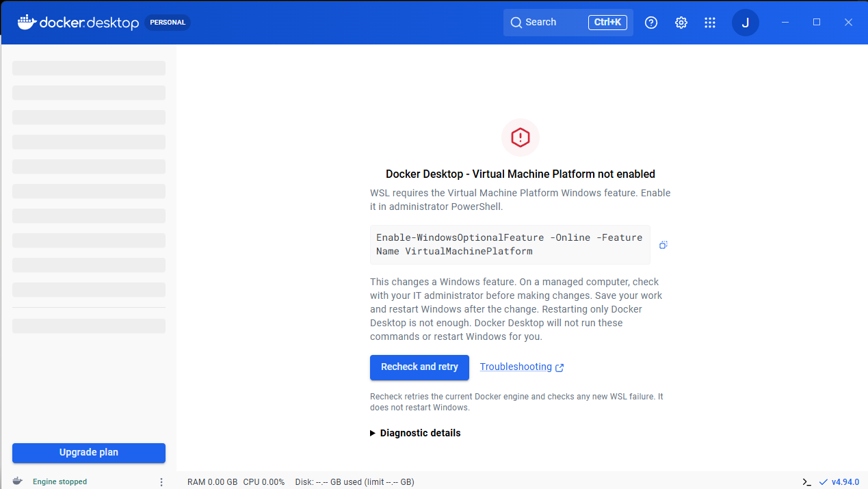Screen dimensions: 868x489
Task: Click the Recheck and retry button
Action: tap(419, 367)
